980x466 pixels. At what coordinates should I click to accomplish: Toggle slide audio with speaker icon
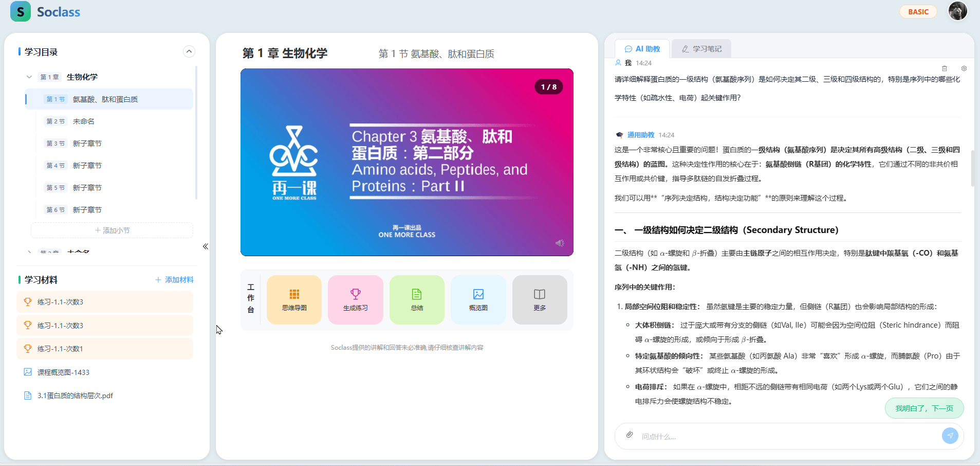click(560, 243)
